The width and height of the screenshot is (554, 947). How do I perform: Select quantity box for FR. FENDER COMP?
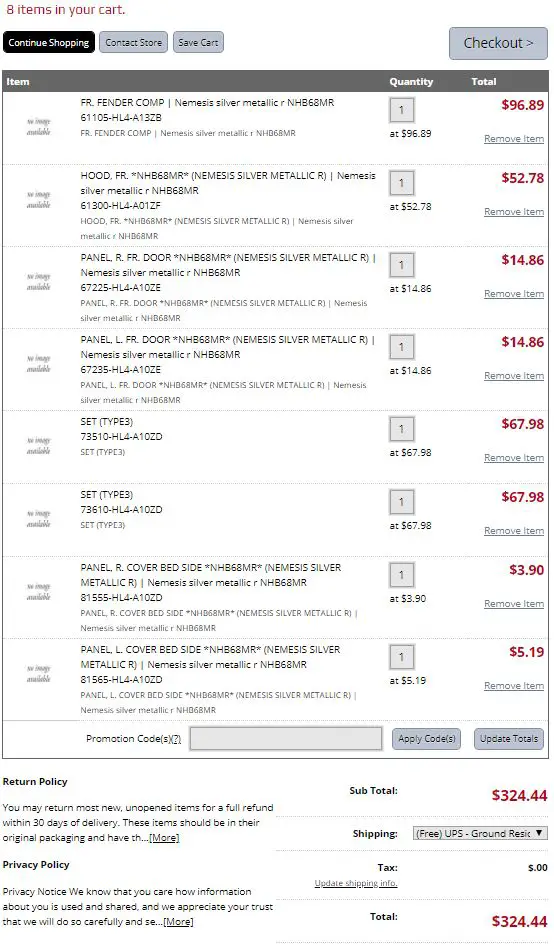coord(402,111)
